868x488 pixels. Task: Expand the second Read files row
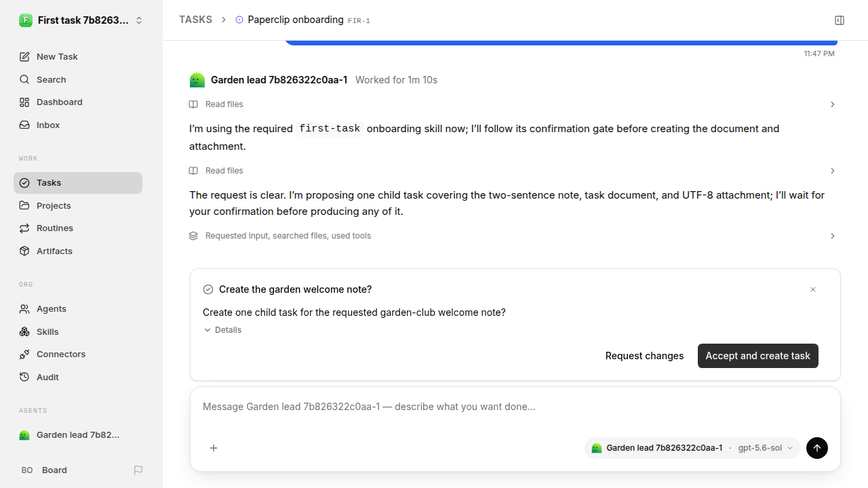(x=513, y=171)
